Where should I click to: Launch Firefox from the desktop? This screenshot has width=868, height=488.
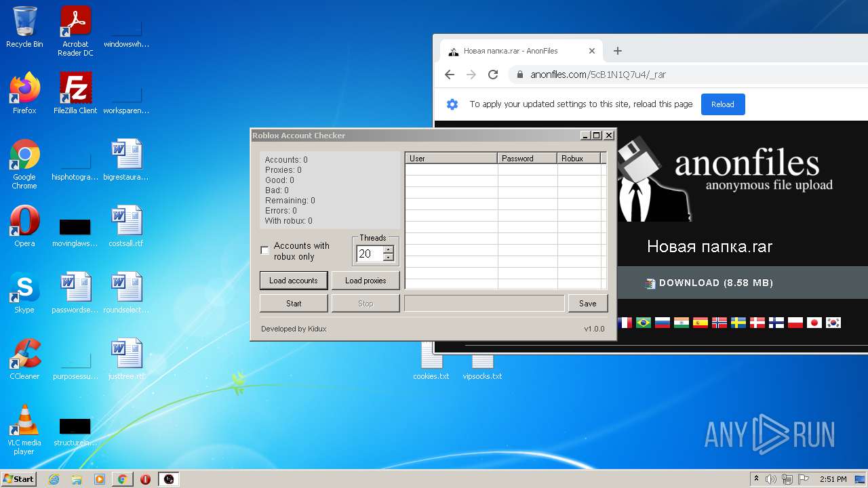24,94
